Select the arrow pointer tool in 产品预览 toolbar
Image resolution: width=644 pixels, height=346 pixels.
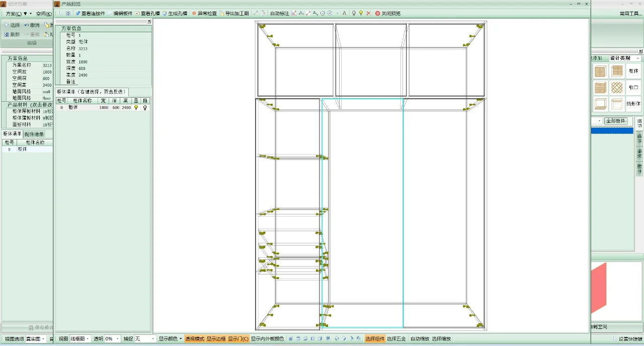tap(61, 14)
